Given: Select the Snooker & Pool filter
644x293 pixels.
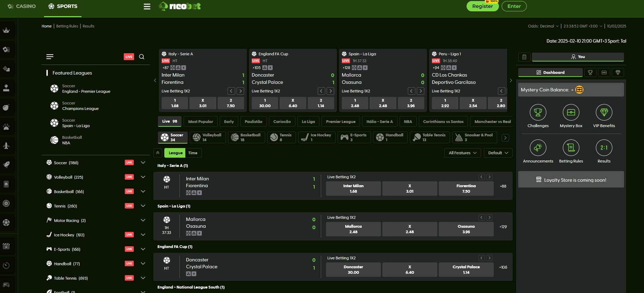Looking at the screenshot, I should [474, 137].
